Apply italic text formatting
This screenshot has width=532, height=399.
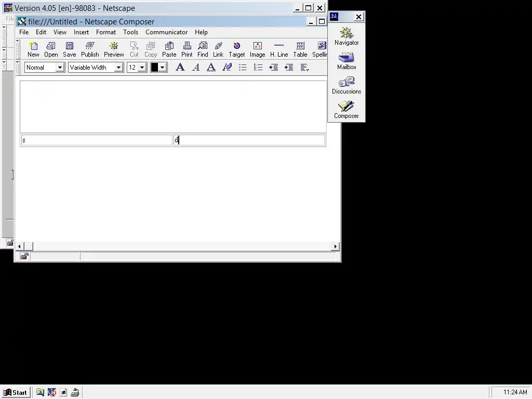point(196,67)
